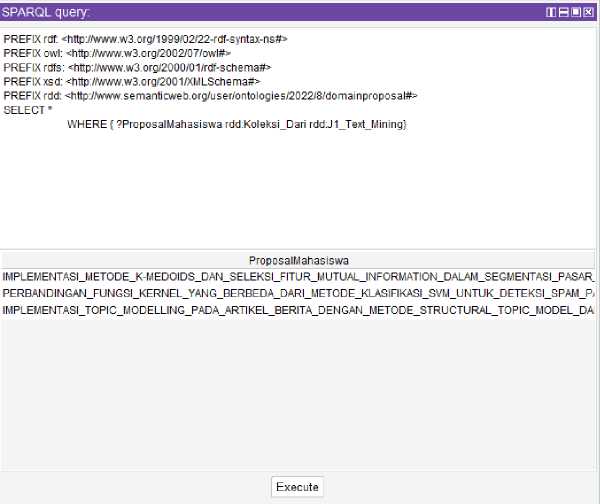Click the split horizontally view icon
The image size is (600, 504).
point(563,12)
